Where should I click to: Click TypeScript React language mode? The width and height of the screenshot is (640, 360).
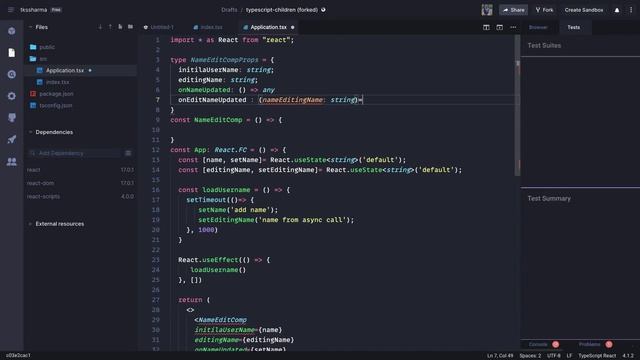pos(597,356)
